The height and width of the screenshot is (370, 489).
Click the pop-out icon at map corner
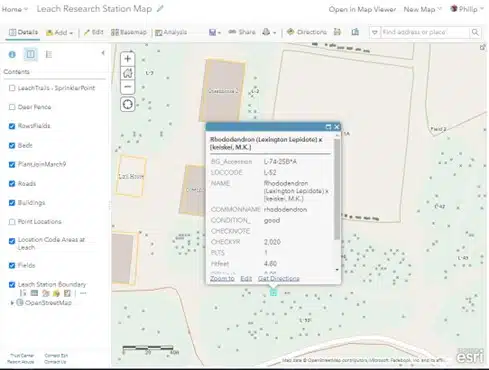click(x=482, y=47)
